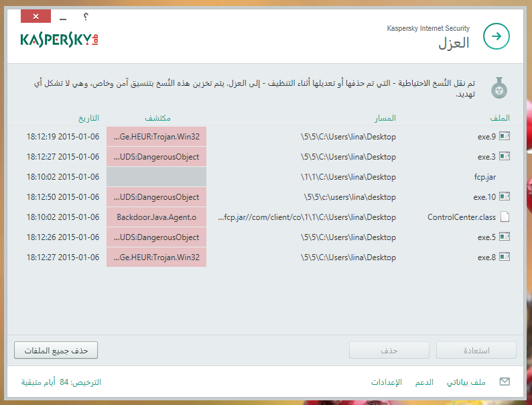Viewport: 532px width, 405px height.
Task: Click date 18:12:50 2015-01-06
Action: click(63, 197)
